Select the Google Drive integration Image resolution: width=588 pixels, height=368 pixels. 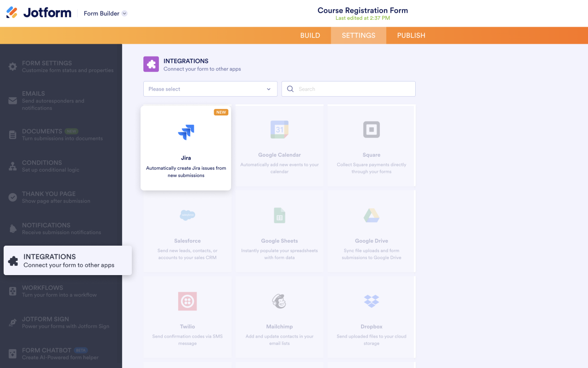pyautogui.click(x=371, y=231)
